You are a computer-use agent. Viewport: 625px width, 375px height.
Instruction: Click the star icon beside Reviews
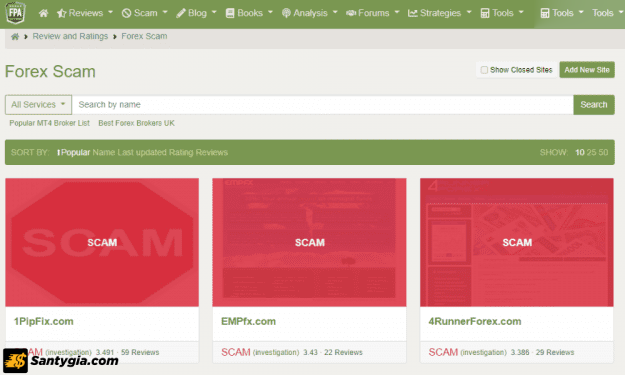click(x=61, y=14)
